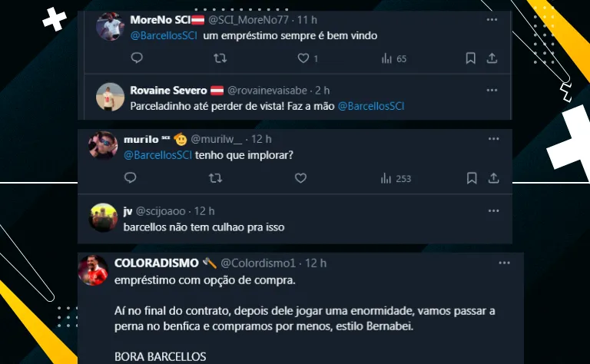Bookmark murilo's tweet
590x364 pixels.
click(472, 178)
